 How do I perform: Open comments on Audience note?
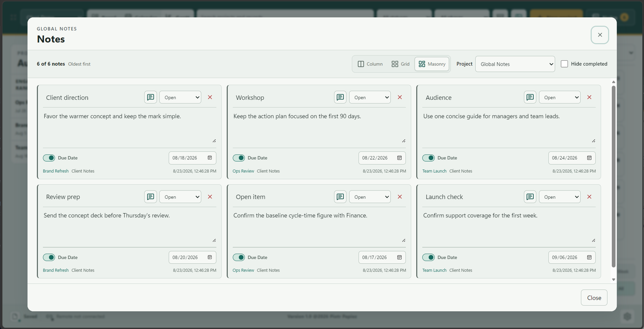pos(530,97)
